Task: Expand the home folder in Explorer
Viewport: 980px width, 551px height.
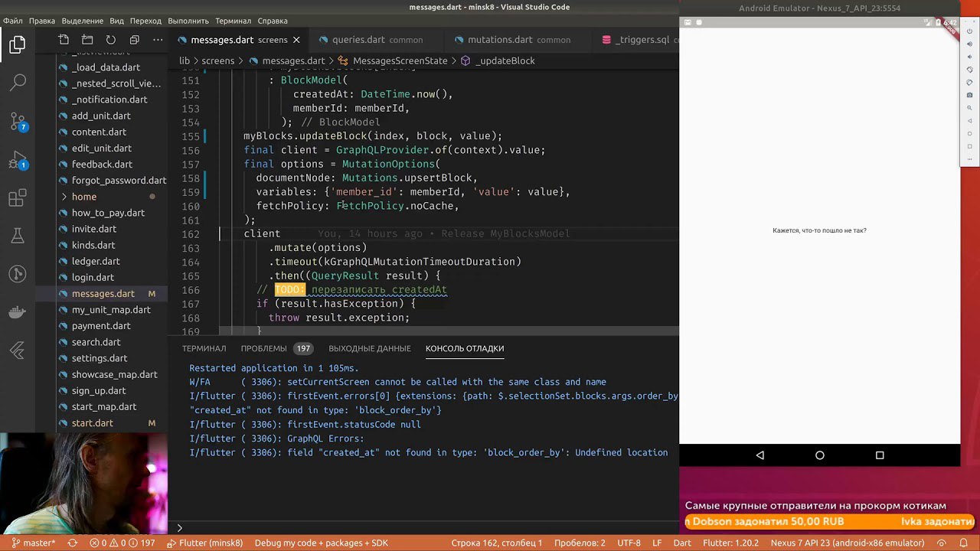Action: tap(84, 197)
